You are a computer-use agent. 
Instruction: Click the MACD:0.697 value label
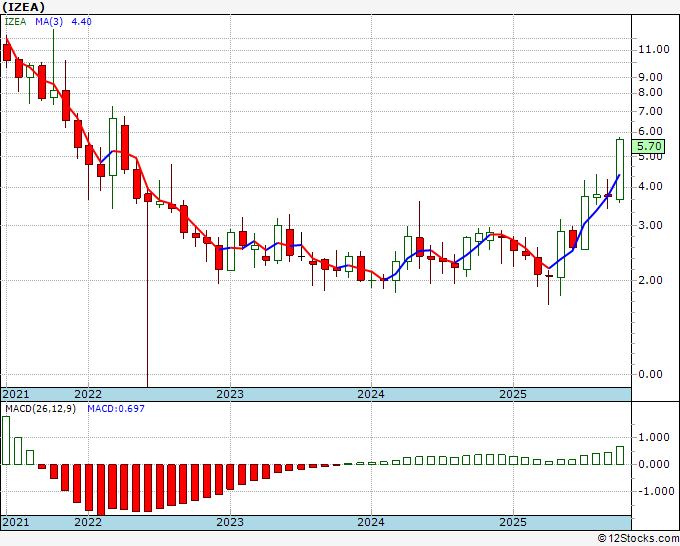(x=116, y=409)
